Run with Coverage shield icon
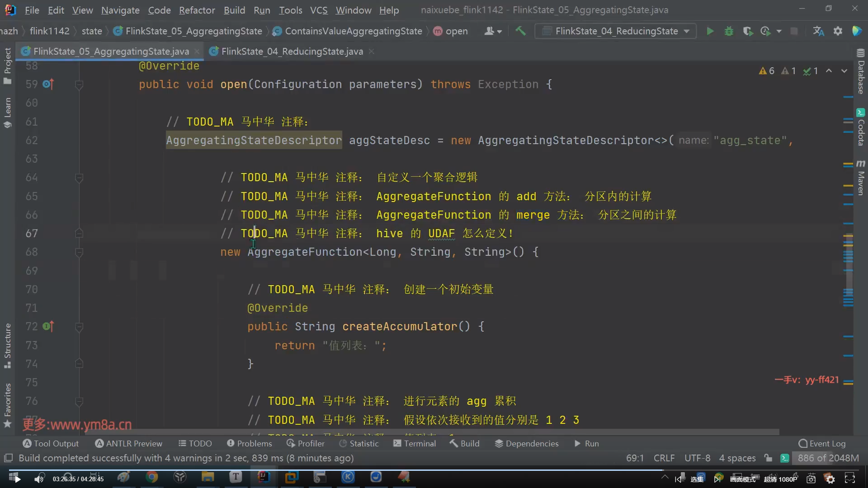Screen dimensions: 868x488 pyautogui.click(x=747, y=31)
